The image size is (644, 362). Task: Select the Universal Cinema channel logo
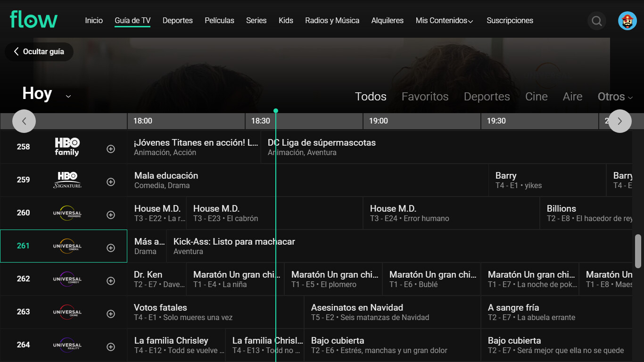(x=67, y=246)
